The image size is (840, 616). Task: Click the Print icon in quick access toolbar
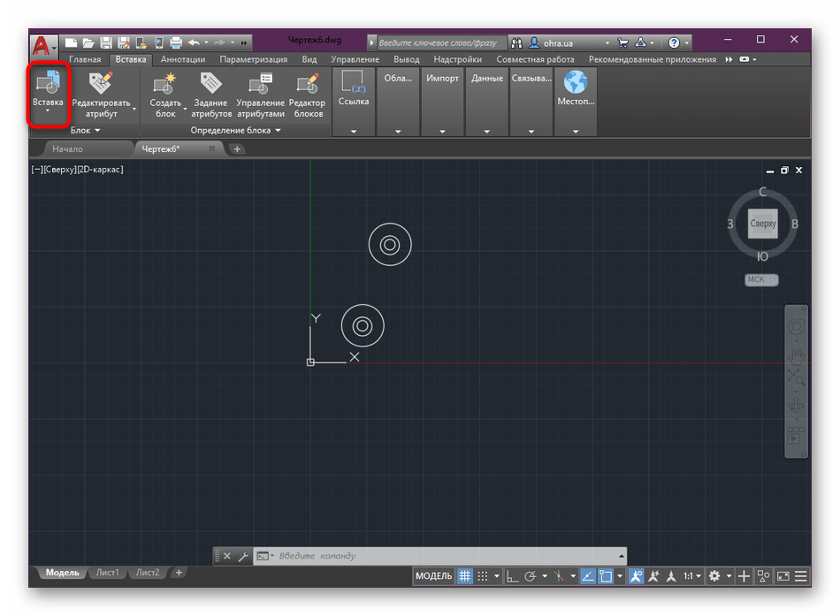(176, 42)
